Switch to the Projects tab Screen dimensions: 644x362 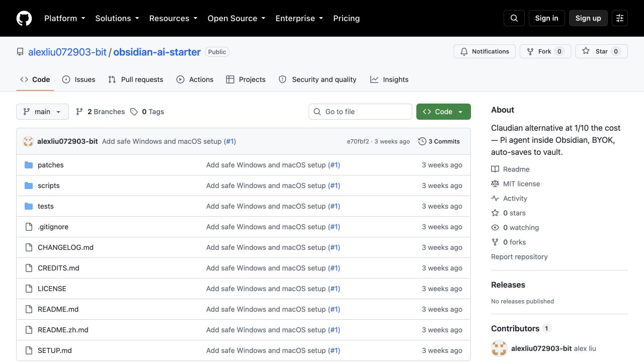(246, 79)
